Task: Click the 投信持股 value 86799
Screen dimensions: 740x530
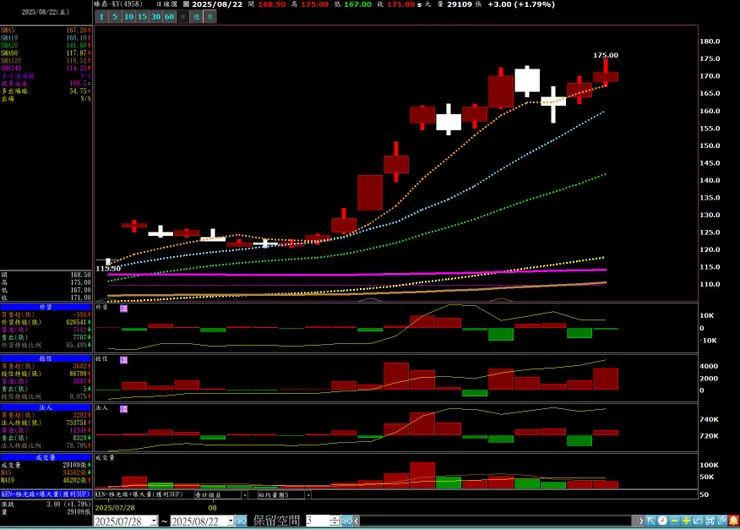Action: 78,374
